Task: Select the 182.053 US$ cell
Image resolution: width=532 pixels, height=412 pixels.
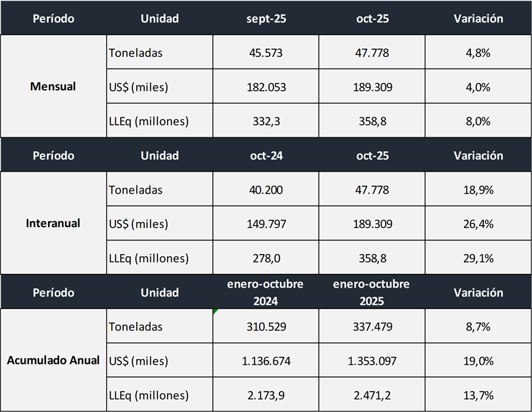Action: coord(266,87)
